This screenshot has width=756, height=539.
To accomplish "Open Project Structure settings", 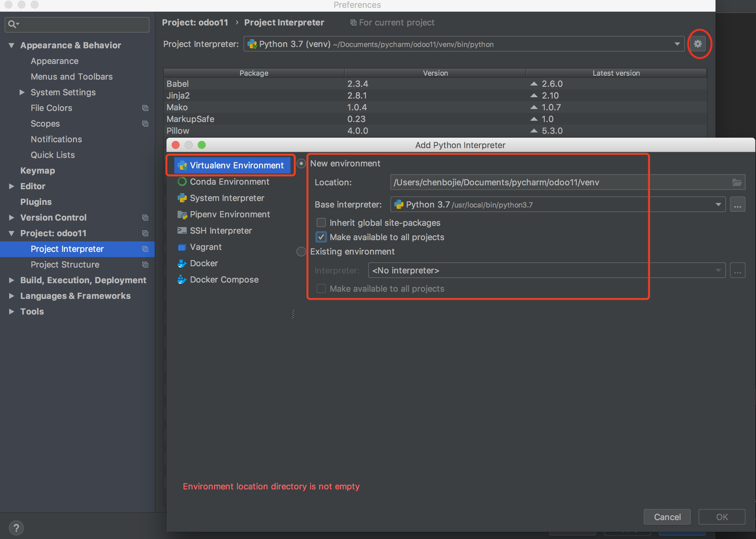I will 65,265.
